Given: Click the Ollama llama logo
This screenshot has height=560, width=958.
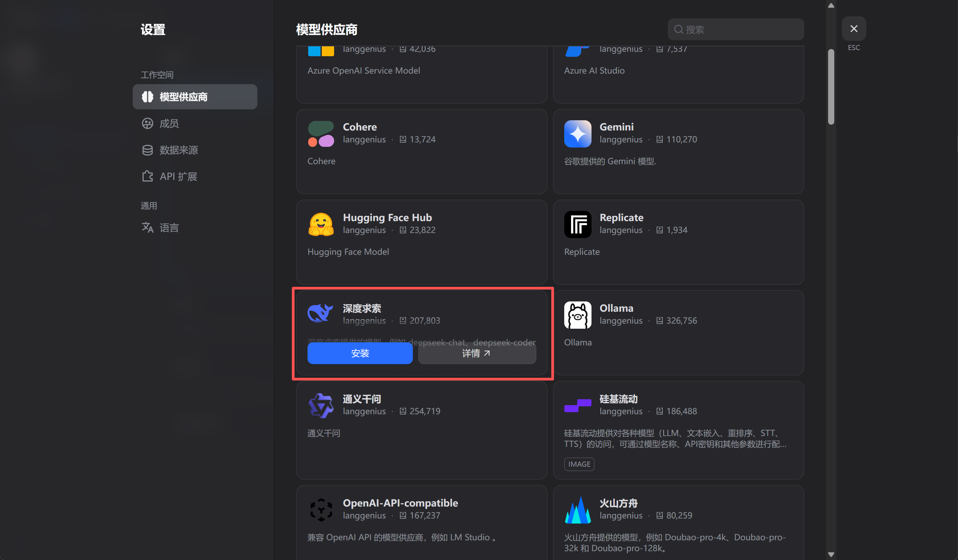Looking at the screenshot, I should click(578, 315).
